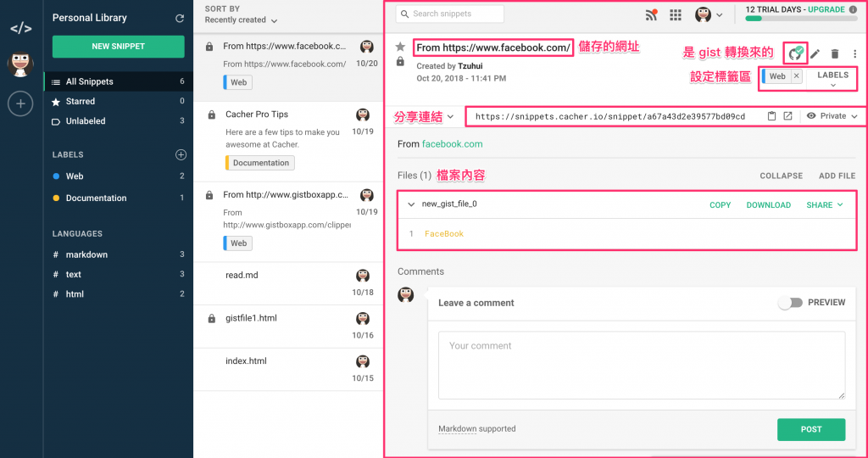Filter by markdown language

pyautogui.click(x=119, y=254)
